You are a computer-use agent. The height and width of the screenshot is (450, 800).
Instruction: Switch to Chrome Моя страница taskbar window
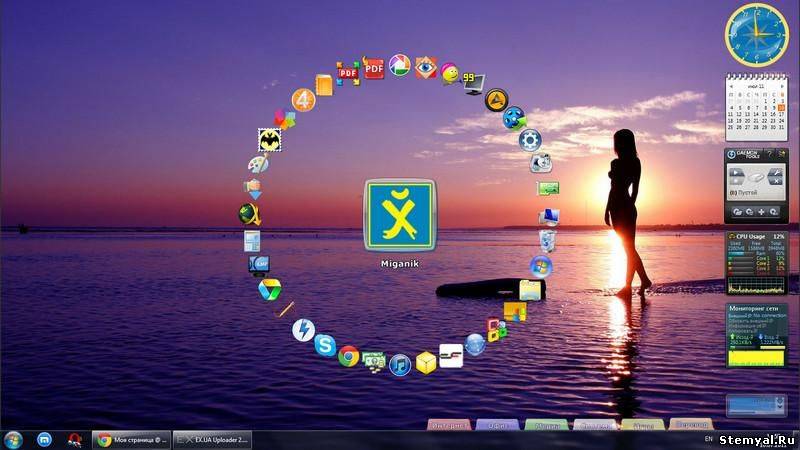(x=132, y=440)
